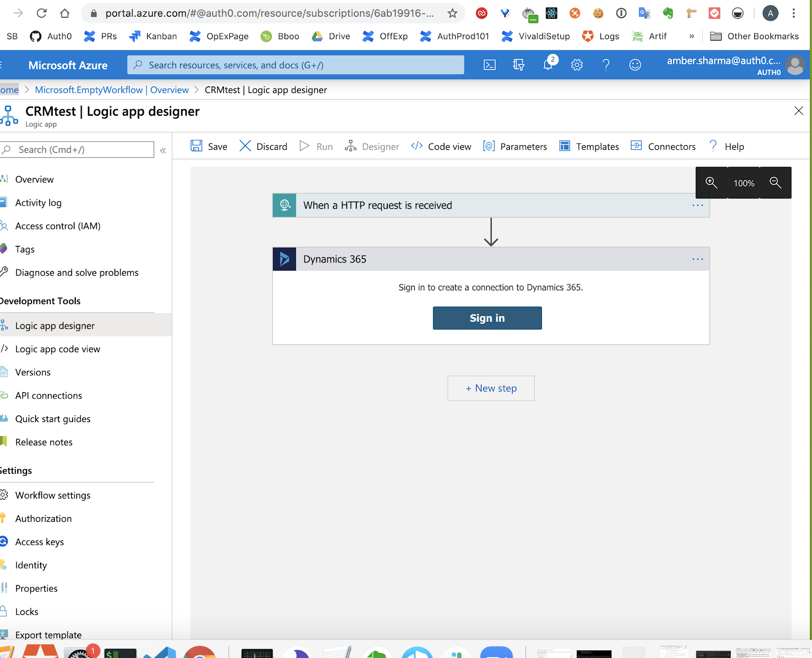Click the Microsoft Azure home title
Image resolution: width=812 pixels, height=658 pixels.
[x=68, y=65]
